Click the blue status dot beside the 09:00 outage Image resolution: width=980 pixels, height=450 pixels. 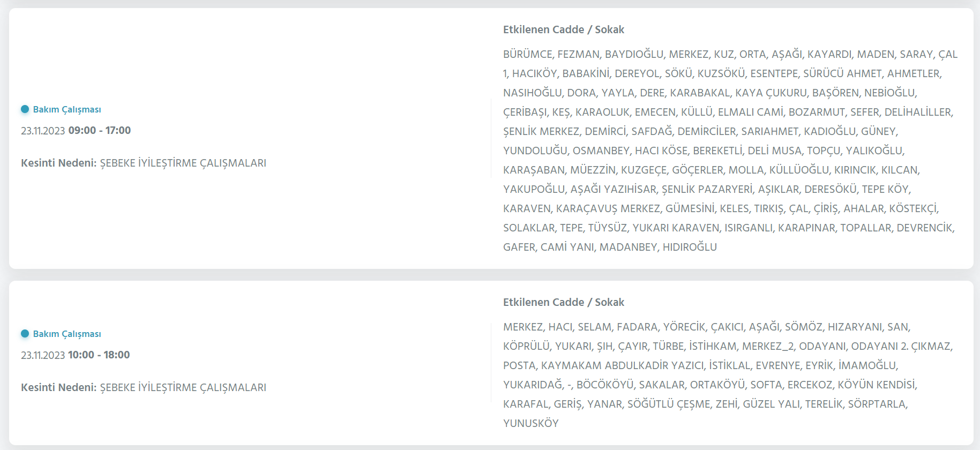25,109
